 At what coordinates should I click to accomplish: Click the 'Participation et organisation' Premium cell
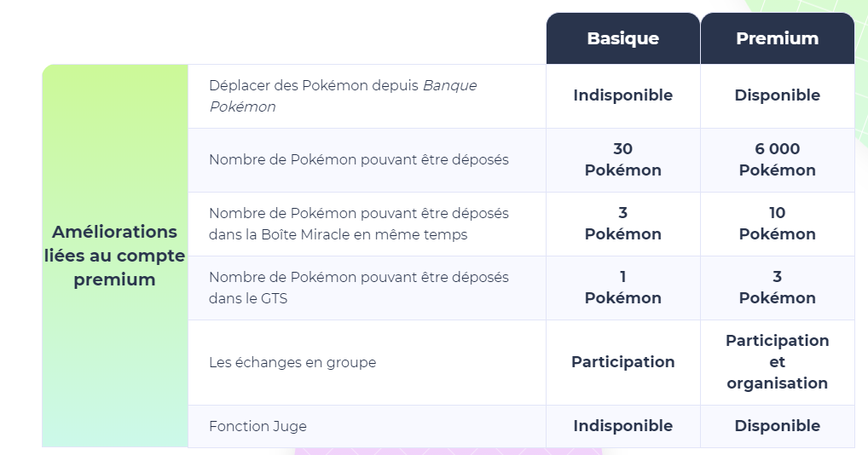pos(777,362)
